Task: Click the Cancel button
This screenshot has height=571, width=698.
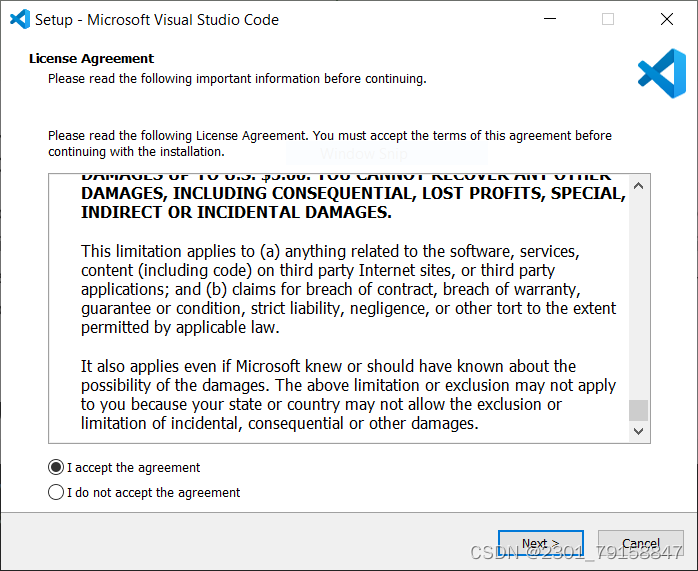Action: (x=641, y=543)
